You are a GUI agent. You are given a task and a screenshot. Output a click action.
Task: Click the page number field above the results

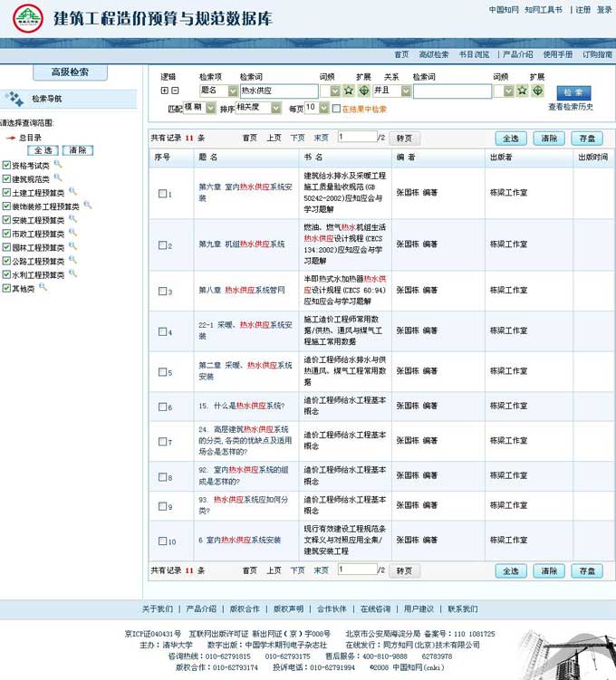(x=356, y=138)
